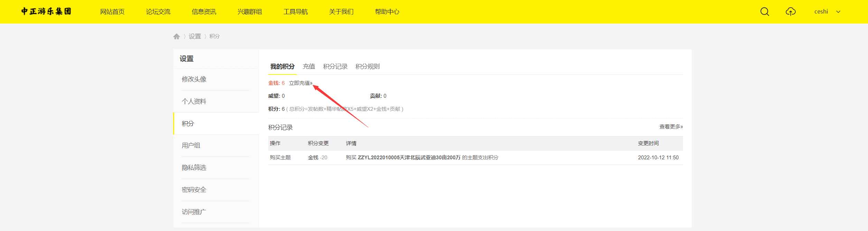Click the 设置 sidebar panel heading
This screenshot has height=231, width=868.
187,59
